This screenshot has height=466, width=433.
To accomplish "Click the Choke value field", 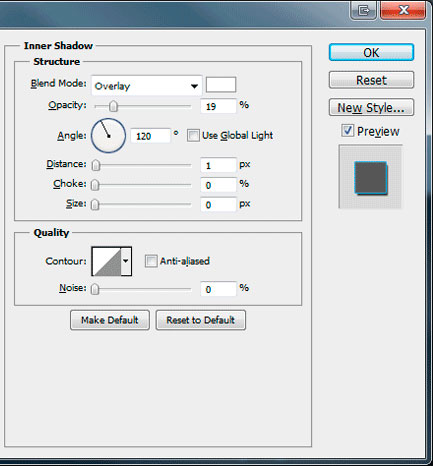I will pos(218,185).
